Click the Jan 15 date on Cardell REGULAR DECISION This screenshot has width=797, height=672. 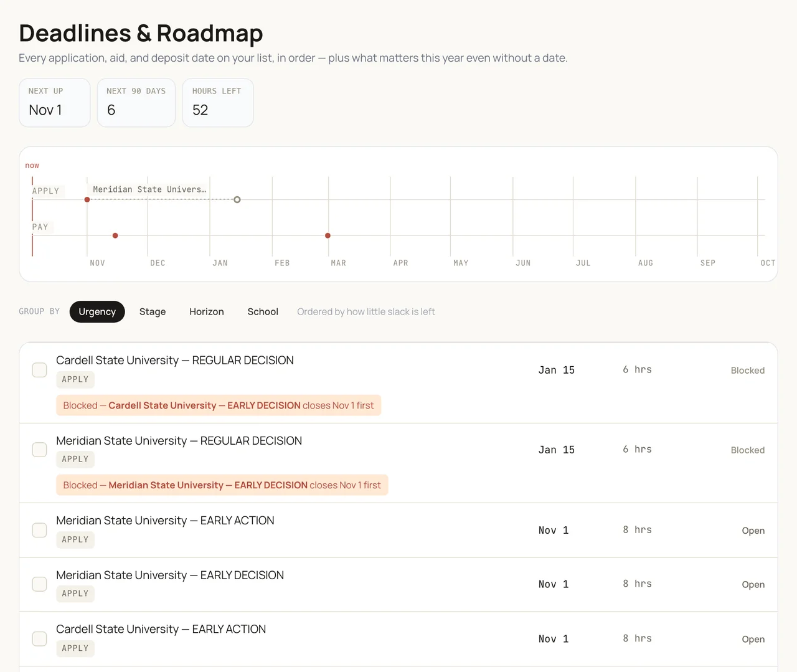pyautogui.click(x=557, y=370)
